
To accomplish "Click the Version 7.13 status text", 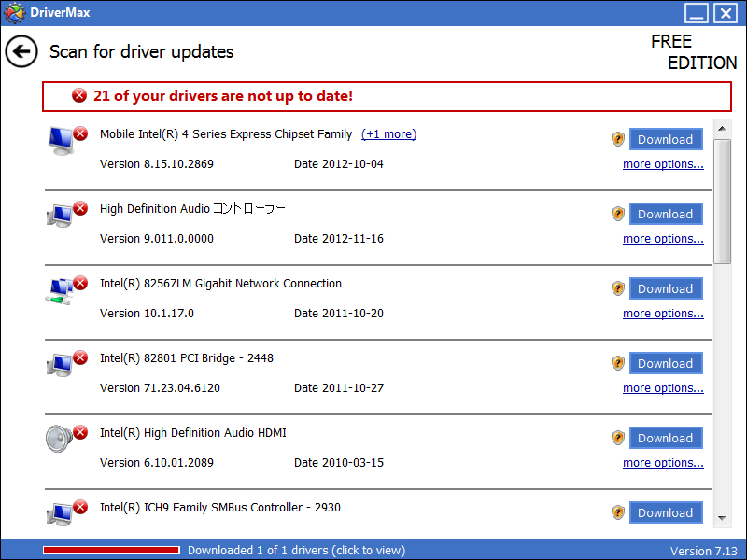I will 704,551.
